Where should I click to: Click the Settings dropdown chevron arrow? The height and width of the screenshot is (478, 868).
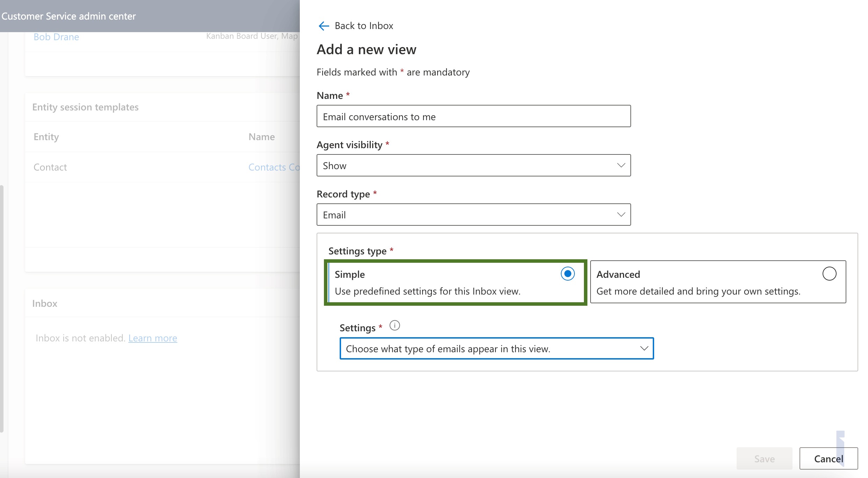coord(644,348)
